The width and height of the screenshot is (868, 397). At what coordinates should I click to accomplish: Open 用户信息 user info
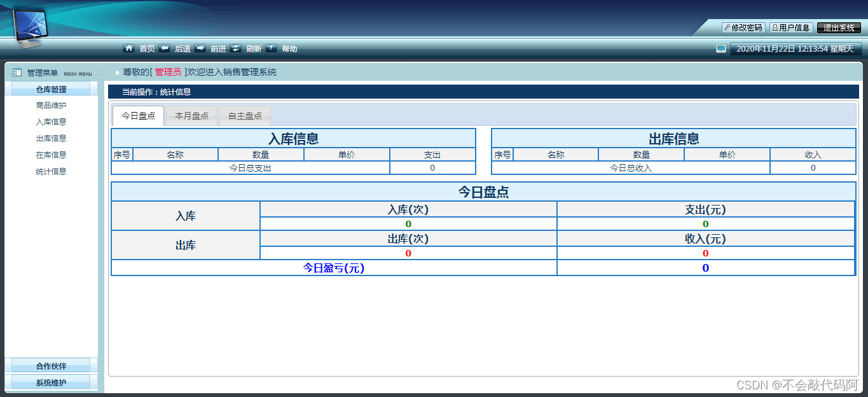click(791, 28)
